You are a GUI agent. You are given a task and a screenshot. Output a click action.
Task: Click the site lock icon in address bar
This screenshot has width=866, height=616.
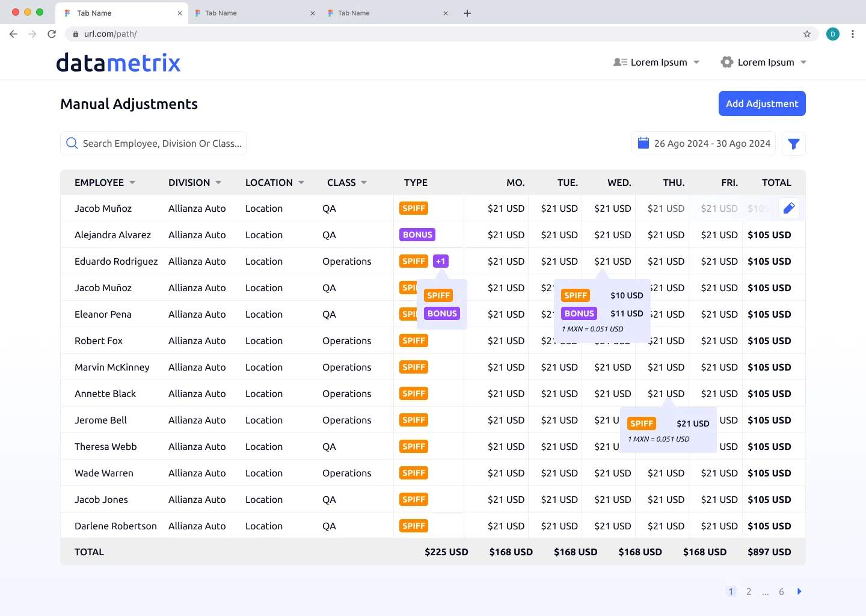(76, 34)
